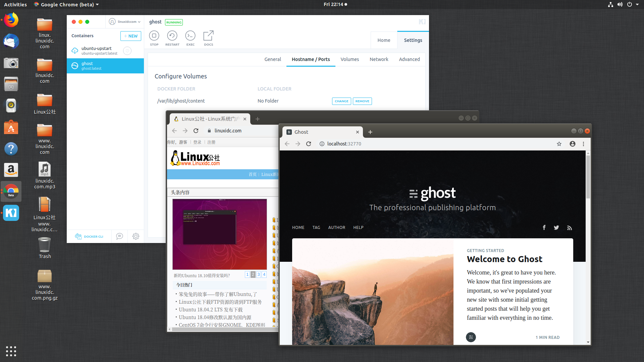Open new tab in linuxidc Chrome window
This screenshot has height=362, width=644.
click(258, 119)
